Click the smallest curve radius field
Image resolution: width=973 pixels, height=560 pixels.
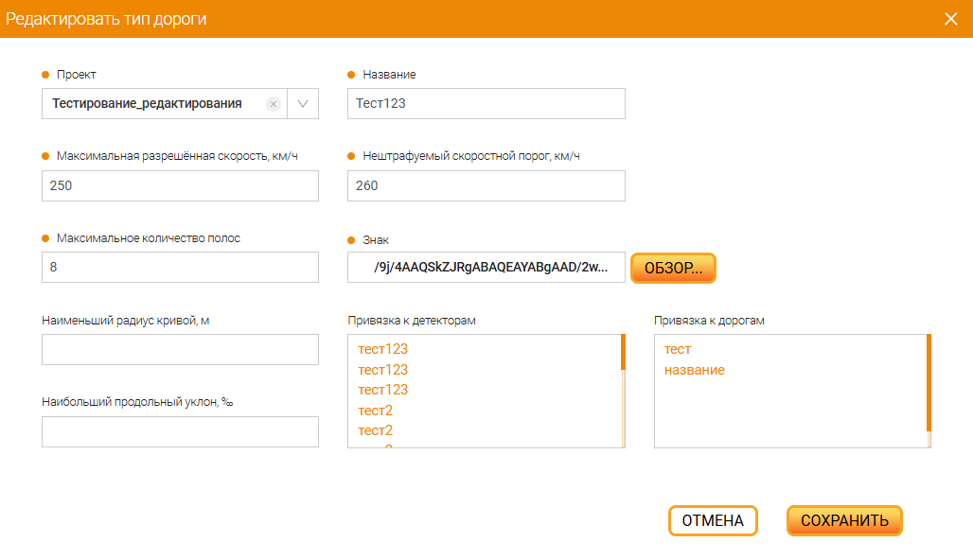click(180, 350)
